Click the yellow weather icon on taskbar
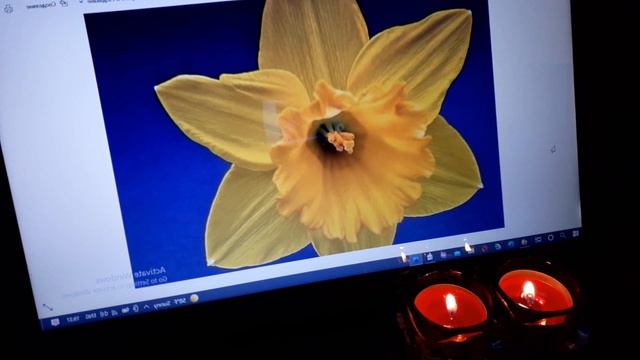The image size is (640, 360). click(x=194, y=298)
